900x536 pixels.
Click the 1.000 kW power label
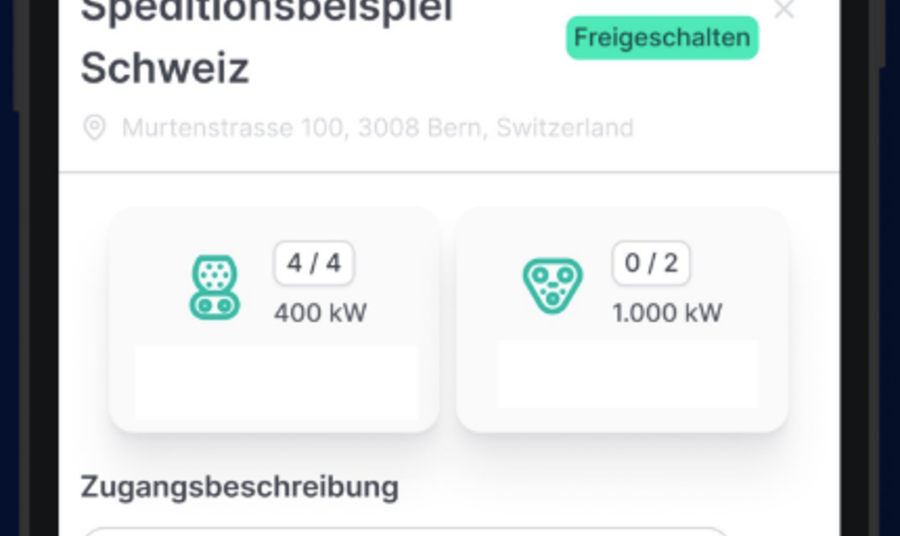coord(667,313)
